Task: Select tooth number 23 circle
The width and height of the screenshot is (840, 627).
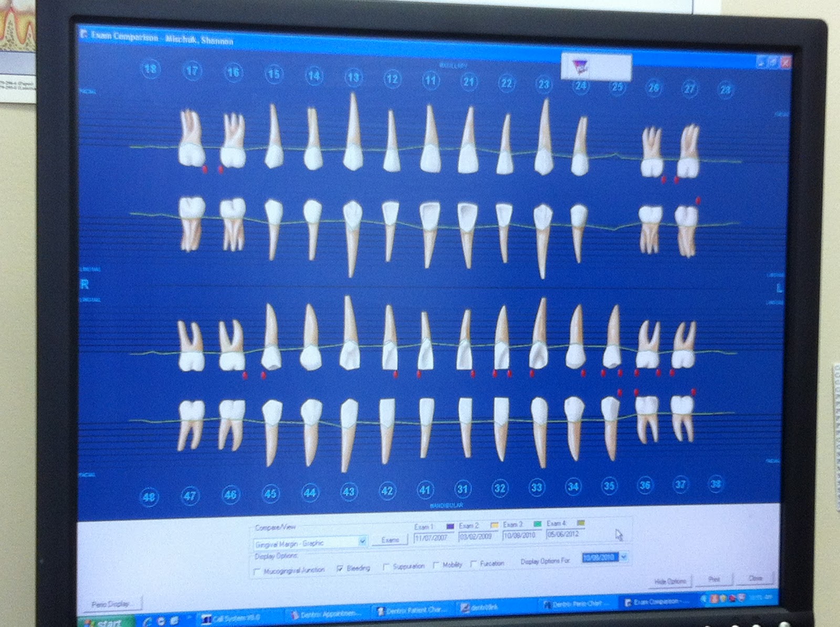Action: 543,84
